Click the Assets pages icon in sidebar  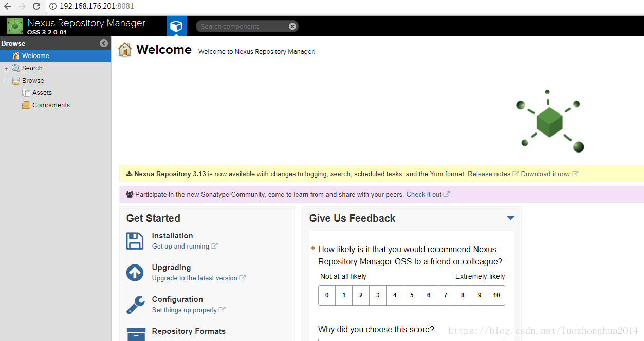tap(26, 93)
